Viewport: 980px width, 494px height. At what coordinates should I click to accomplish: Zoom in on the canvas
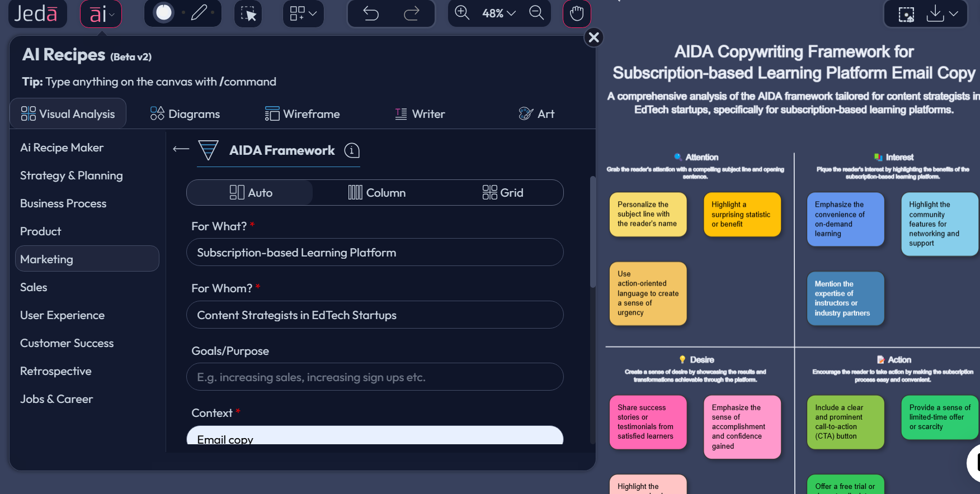[x=462, y=13]
